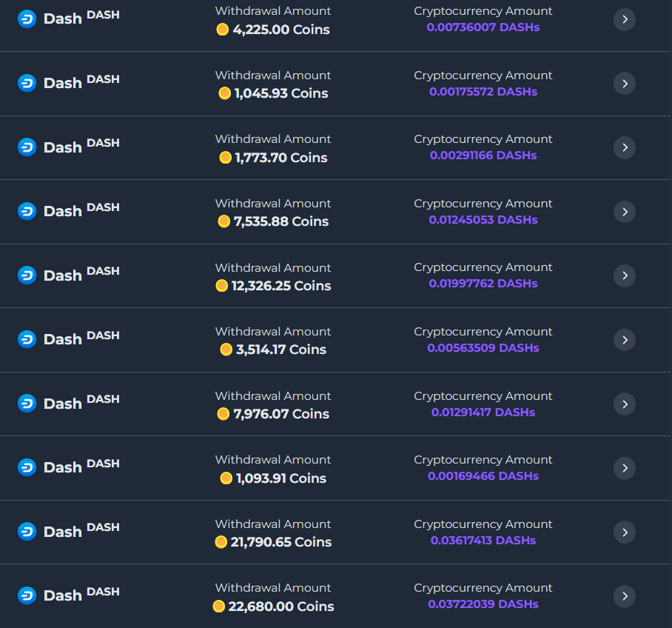Click Dash logo in 3,514.17 Coins row
This screenshot has height=628, width=672.
pos(27,340)
